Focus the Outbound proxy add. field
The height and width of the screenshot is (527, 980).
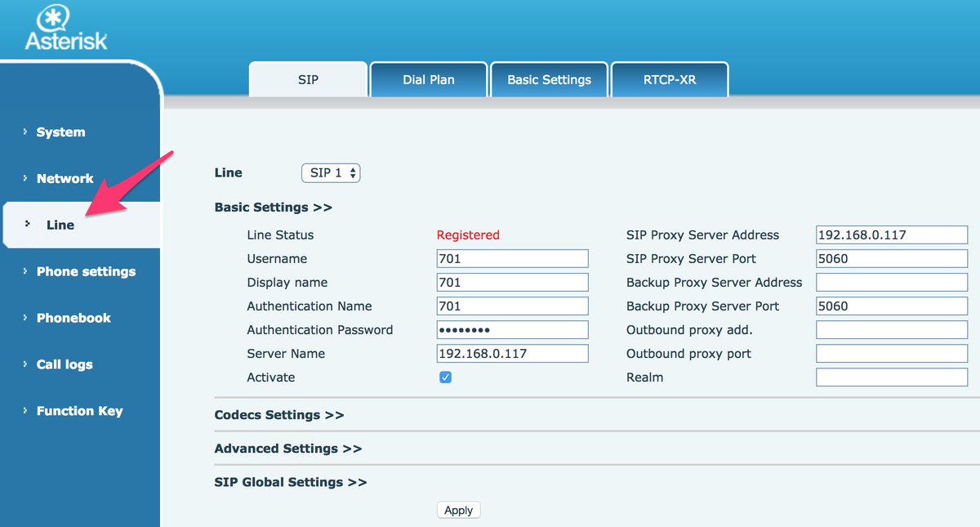(892, 330)
